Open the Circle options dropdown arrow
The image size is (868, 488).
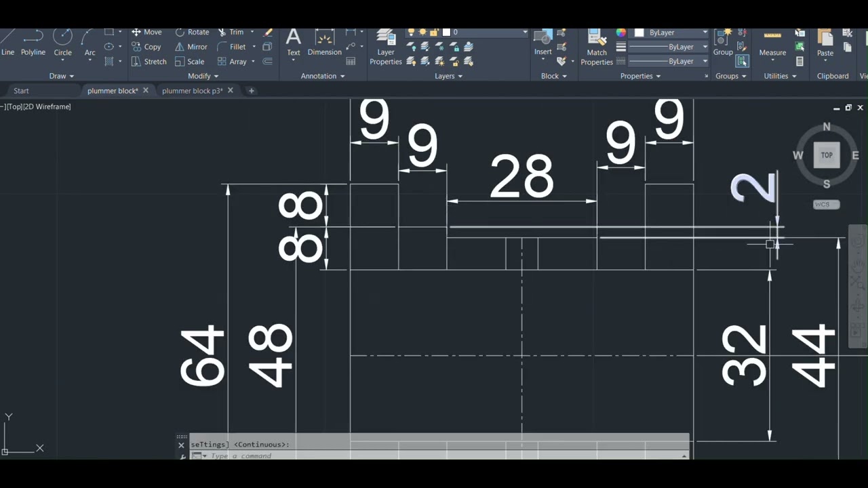pos(62,60)
